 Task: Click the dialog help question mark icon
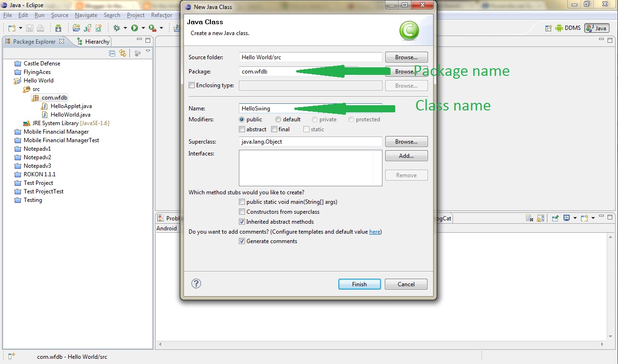click(x=196, y=283)
